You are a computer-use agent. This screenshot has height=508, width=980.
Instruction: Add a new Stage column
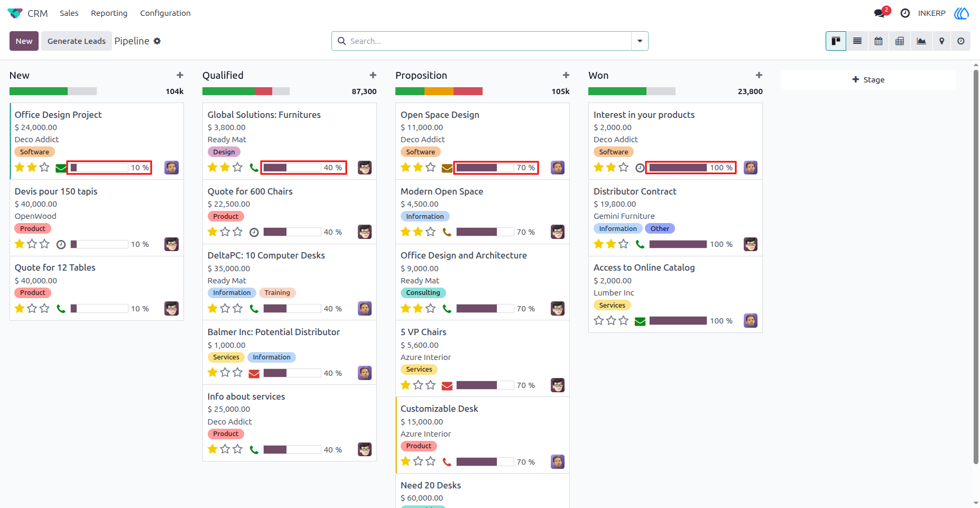click(868, 80)
